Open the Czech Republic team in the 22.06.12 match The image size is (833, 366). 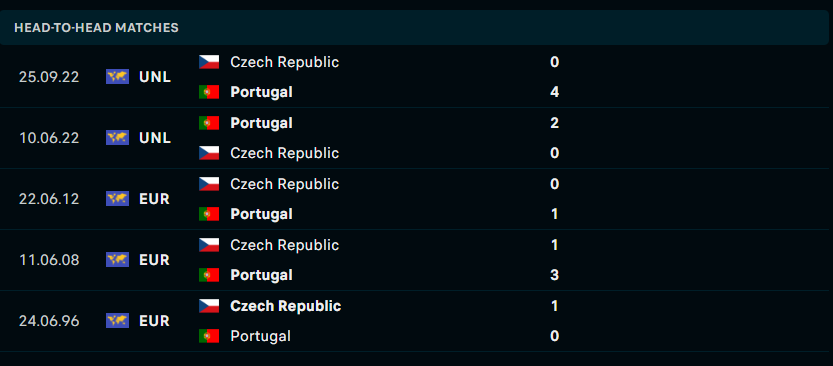[284, 184]
